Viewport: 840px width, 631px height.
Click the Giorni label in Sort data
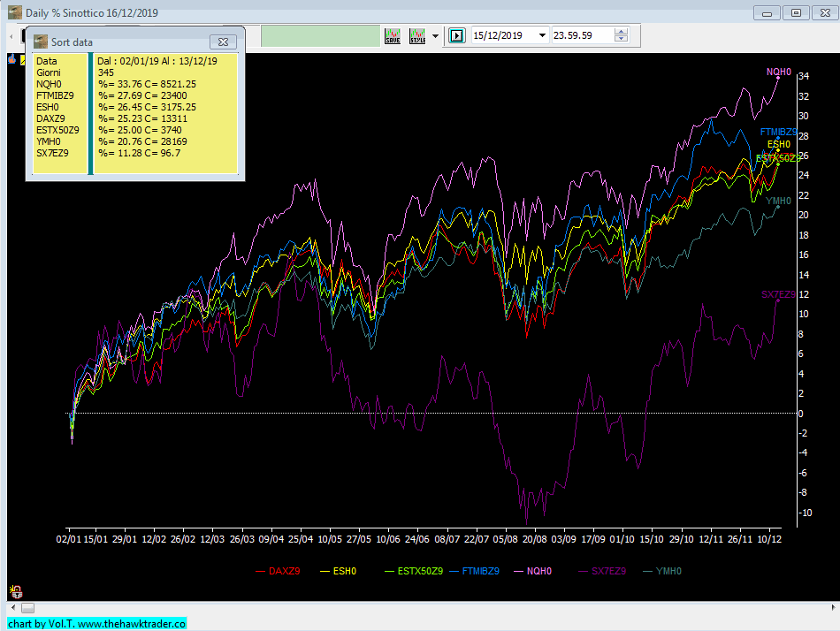pyautogui.click(x=49, y=72)
